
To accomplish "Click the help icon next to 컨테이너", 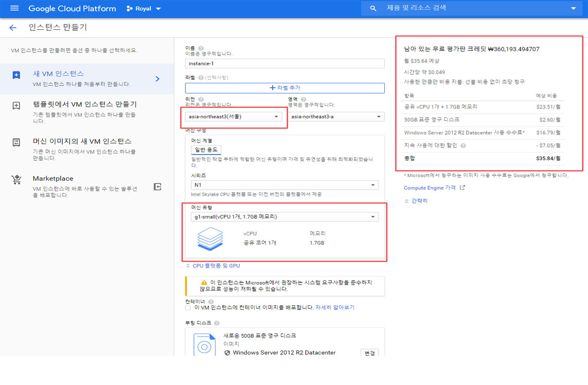I will 211,302.
